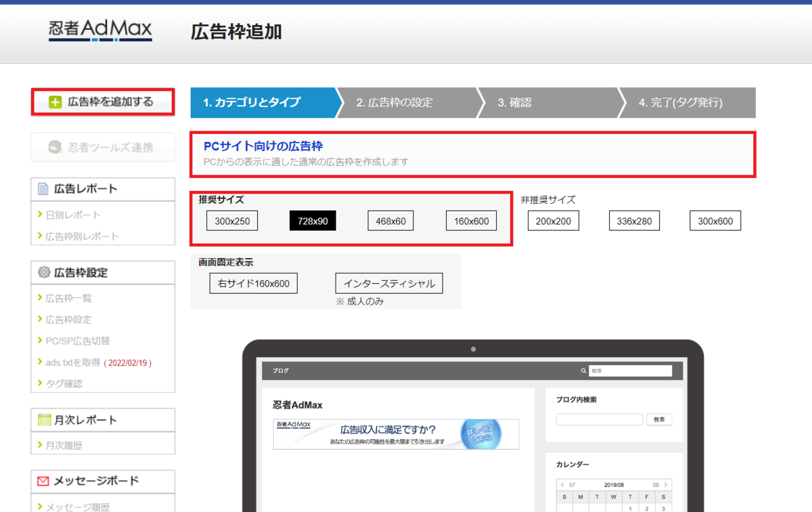The width and height of the screenshot is (812, 512).
Task: Click the 忍者AdMax banner ad preview
Action: pos(396,434)
